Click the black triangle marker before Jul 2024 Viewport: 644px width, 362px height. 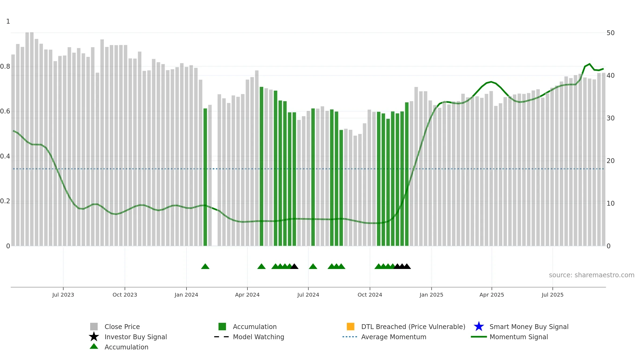tap(294, 266)
